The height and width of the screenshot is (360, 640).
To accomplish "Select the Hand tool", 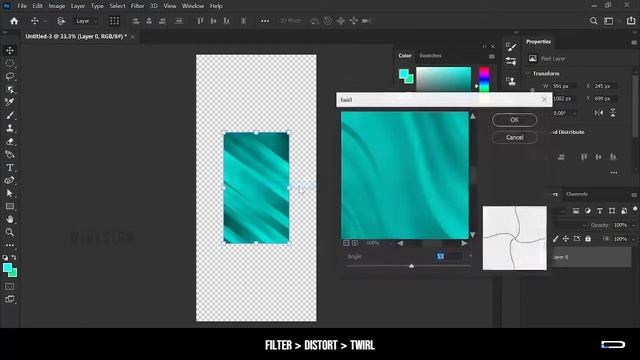I will click(x=10, y=220).
